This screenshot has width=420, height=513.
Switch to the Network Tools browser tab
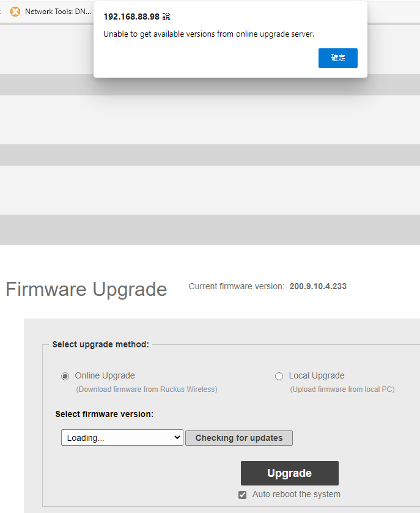tap(57, 12)
